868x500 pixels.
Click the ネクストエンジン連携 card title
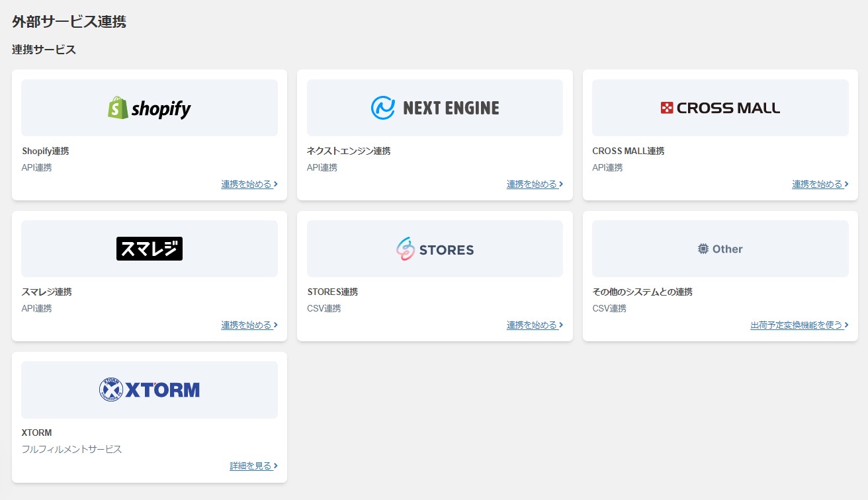point(349,151)
